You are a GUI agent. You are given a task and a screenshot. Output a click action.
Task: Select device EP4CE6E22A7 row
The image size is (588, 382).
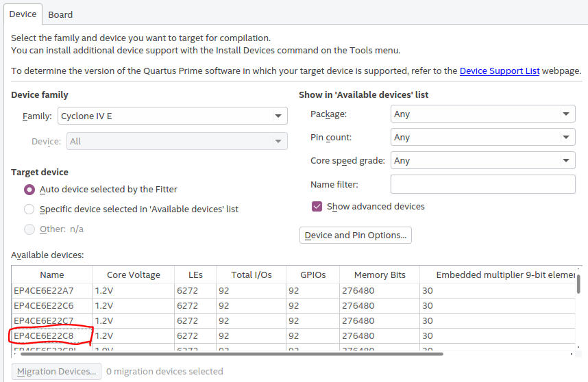tap(44, 290)
